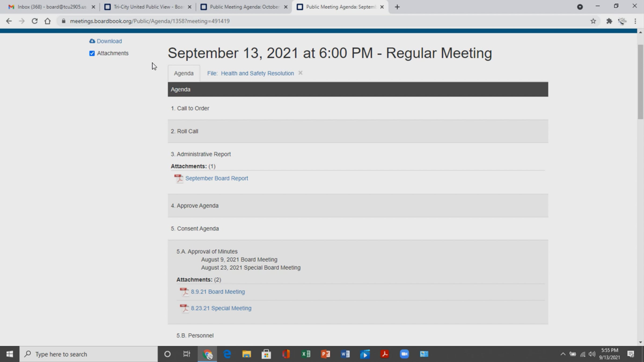Click the PDF icon for 8.9.21 Board Meeting
The width and height of the screenshot is (644, 362).
184,292
